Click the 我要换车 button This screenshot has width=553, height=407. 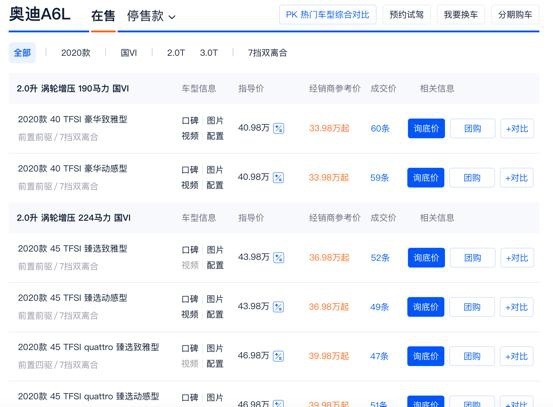(x=461, y=15)
